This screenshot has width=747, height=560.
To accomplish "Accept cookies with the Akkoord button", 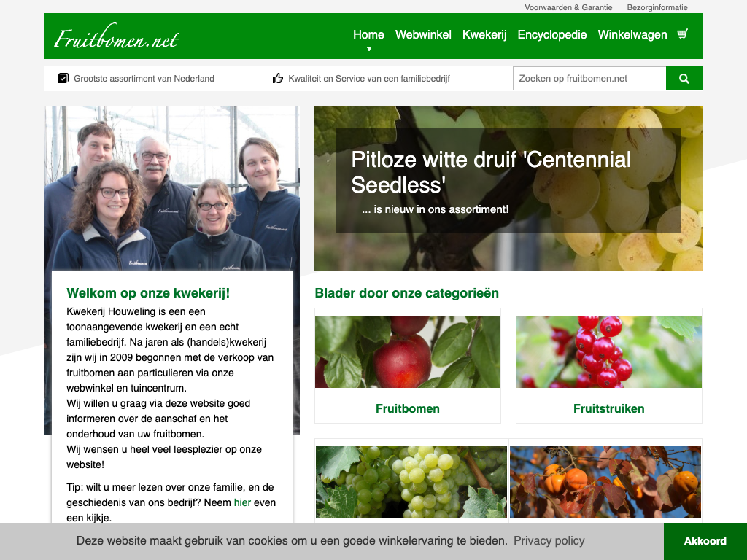I will (x=705, y=541).
